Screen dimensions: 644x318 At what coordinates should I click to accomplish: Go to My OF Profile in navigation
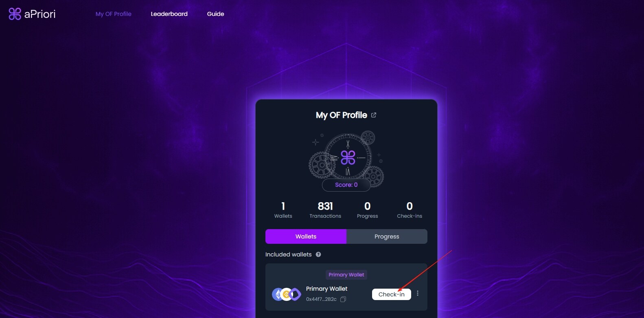114,14
